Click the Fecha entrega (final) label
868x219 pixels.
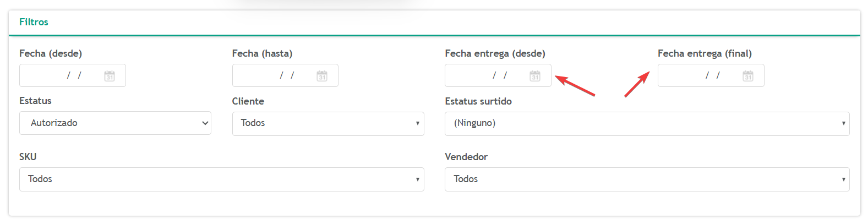pyautogui.click(x=705, y=53)
